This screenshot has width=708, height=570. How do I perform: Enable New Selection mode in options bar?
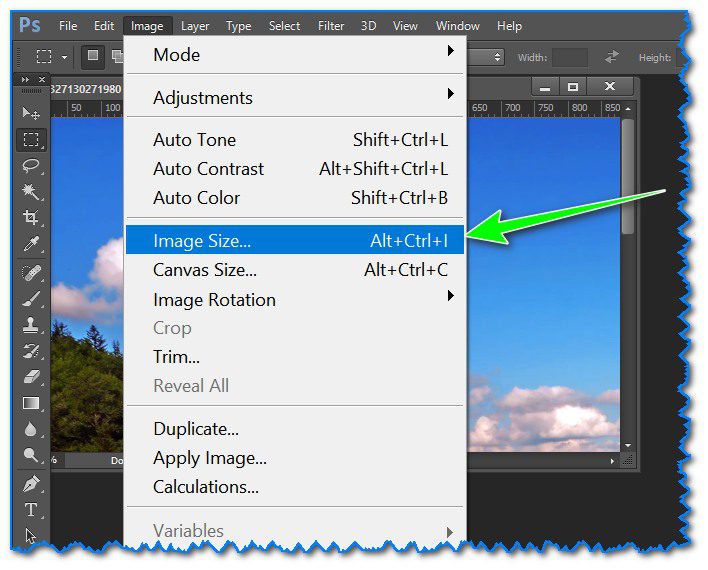pos(92,57)
